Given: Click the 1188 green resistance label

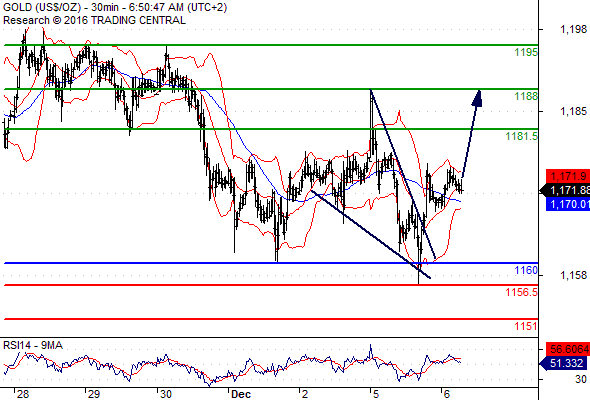Looking at the screenshot, I should (526, 96).
